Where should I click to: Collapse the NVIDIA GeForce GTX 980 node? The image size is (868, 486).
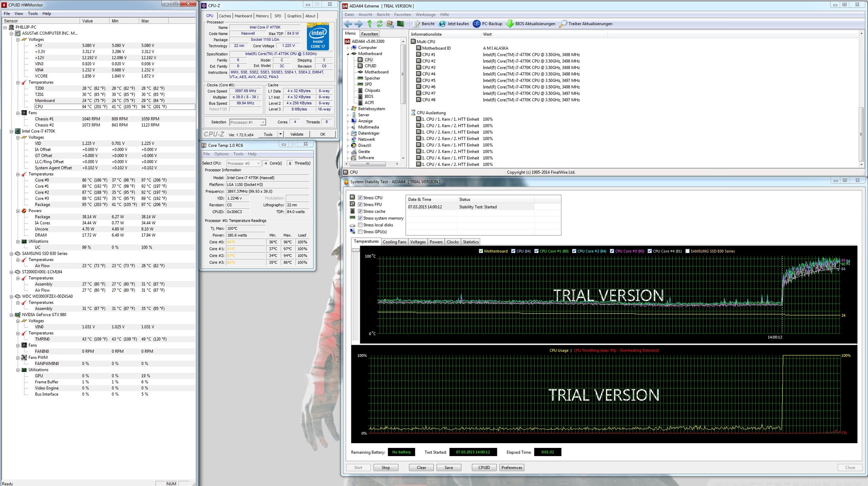point(12,315)
